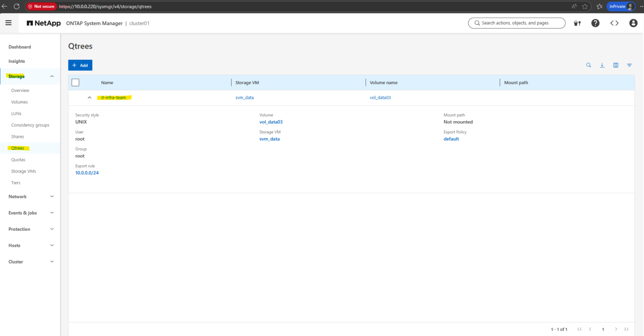Image resolution: width=644 pixels, height=336 pixels.
Task: Open the help question mark icon
Action: (x=595, y=23)
